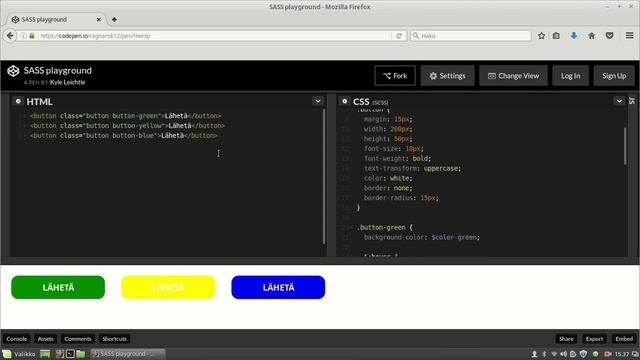Click the Haku search field
Screen dimensions: 640x360
point(471,36)
